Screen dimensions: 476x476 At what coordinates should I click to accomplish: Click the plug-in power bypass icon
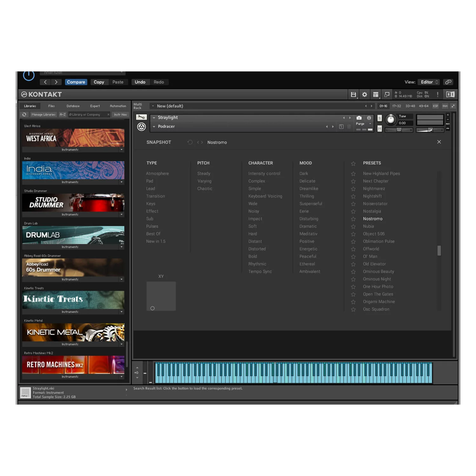[x=29, y=76]
